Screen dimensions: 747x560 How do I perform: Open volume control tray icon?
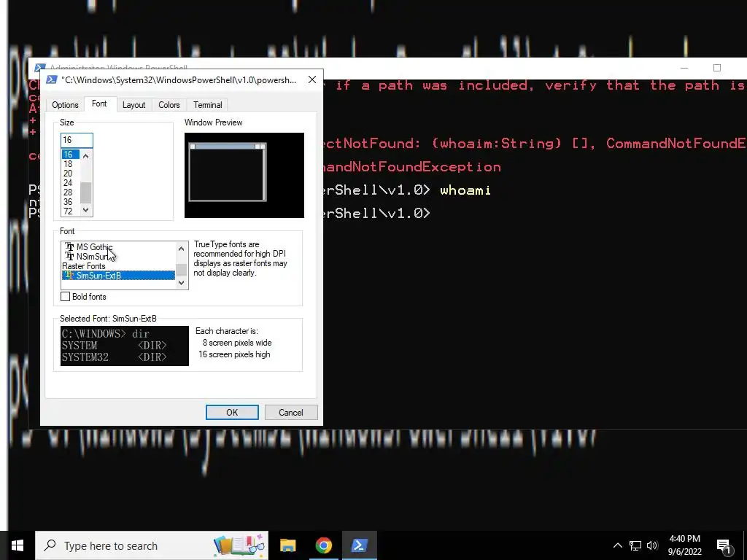tap(652, 545)
